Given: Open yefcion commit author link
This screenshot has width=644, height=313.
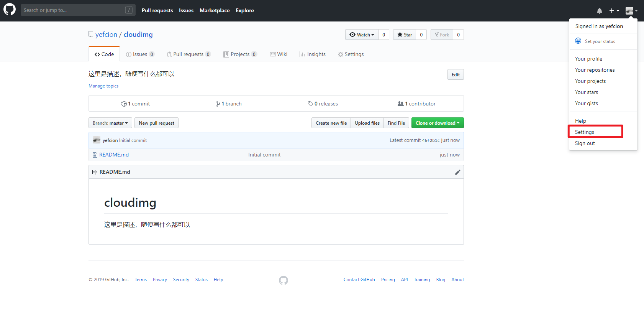Looking at the screenshot, I should [x=110, y=140].
